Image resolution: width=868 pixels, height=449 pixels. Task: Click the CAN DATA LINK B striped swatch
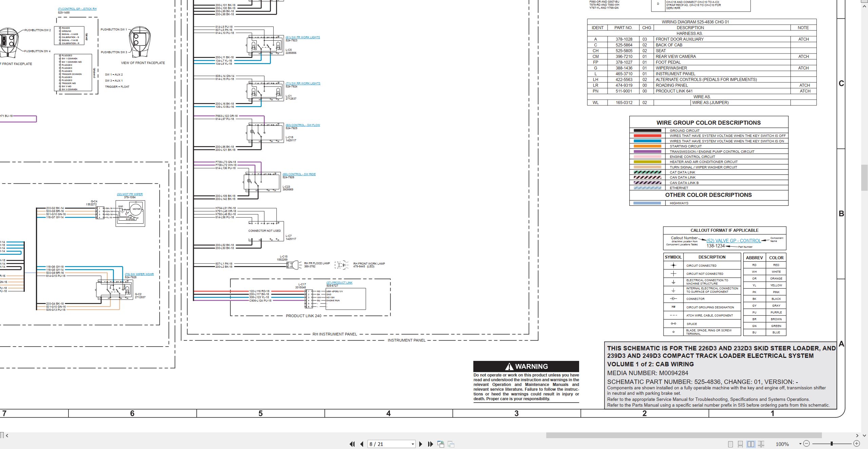click(x=647, y=183)
